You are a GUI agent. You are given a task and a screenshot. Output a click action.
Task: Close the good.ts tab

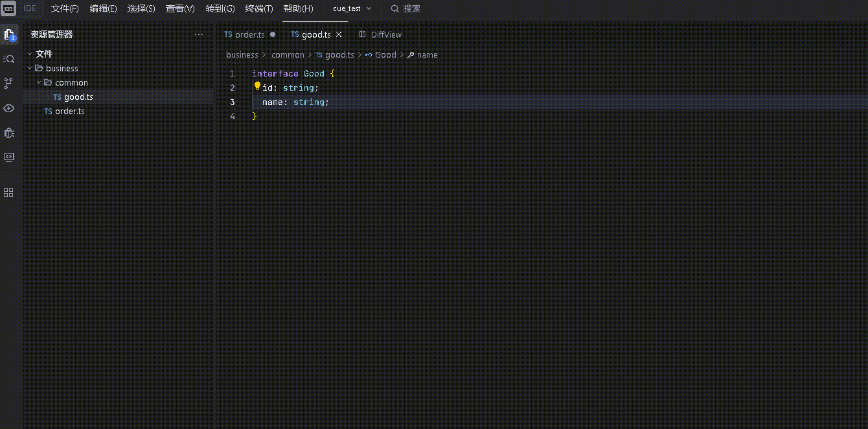point(339,34)
